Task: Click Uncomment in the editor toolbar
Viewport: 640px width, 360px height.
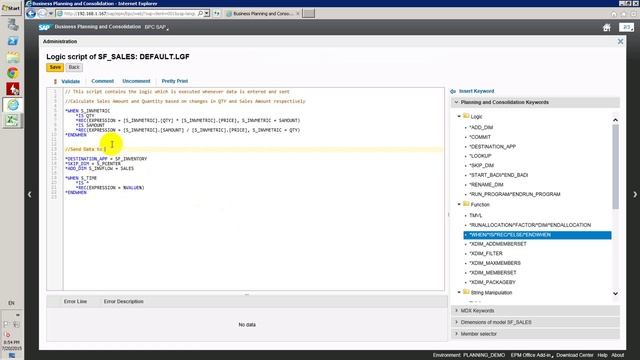Action: point(136,81)
